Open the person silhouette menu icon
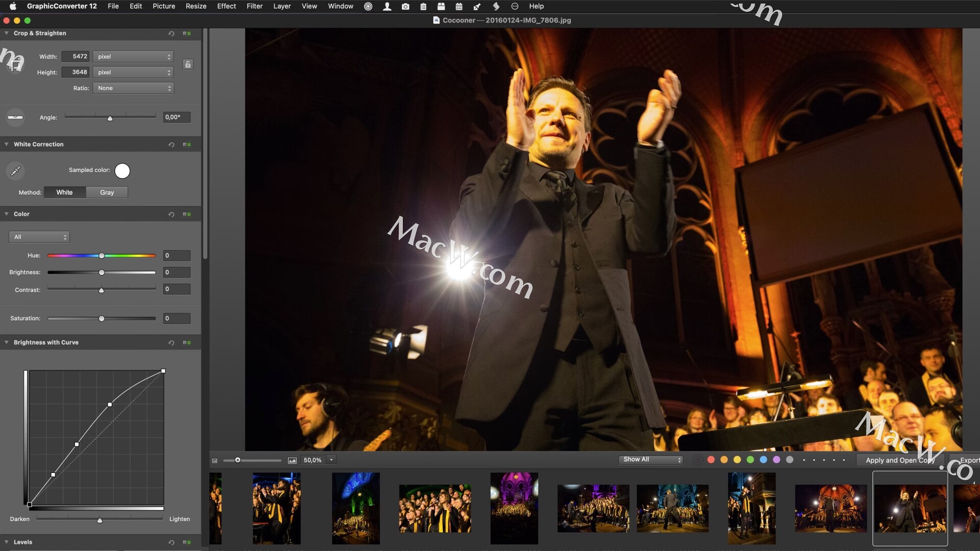The height and width of the screenshot is (551, 980). click(x=387, y=6)
